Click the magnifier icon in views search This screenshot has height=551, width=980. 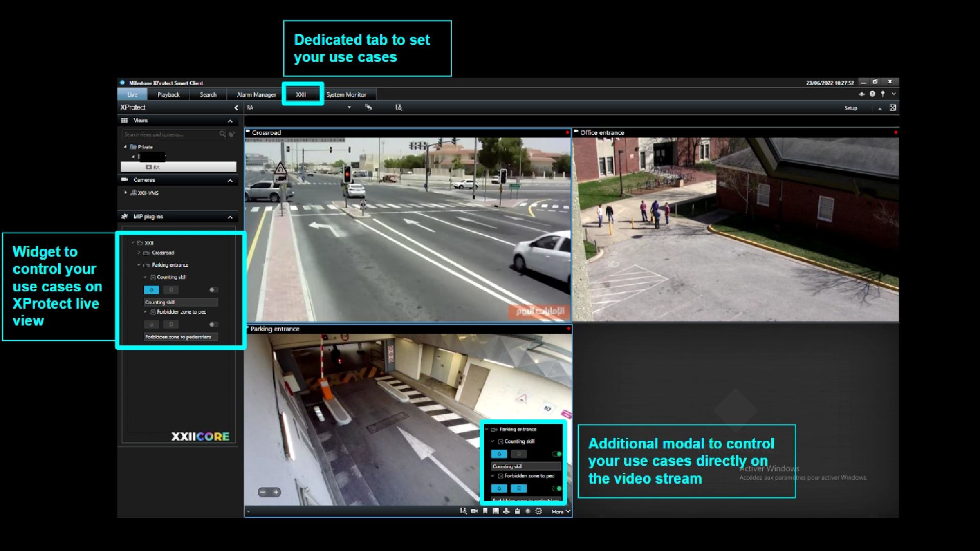[223, 134]
